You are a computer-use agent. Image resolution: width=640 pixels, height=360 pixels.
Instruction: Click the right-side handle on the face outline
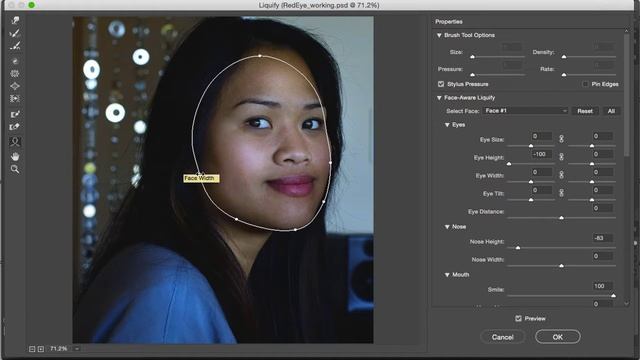click(330, 163)
